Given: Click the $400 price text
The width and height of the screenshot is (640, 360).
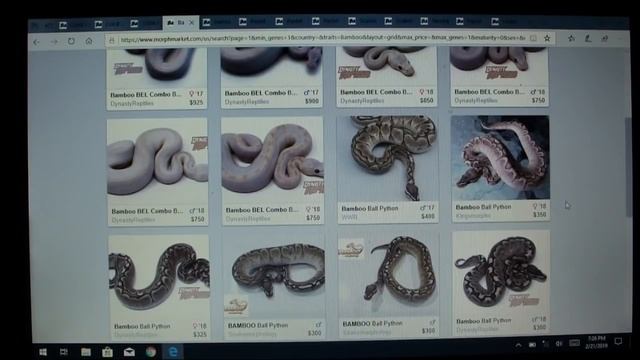Looking at the screenshot, I should (428, 216).
